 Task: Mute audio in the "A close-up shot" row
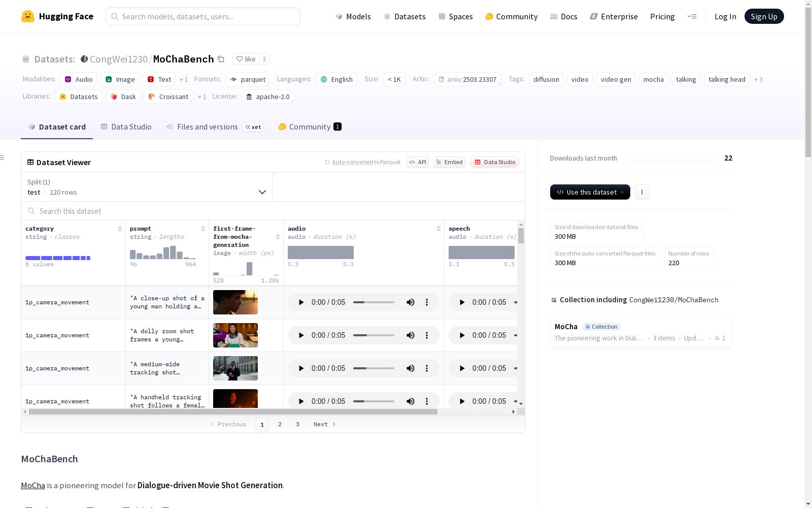(x=411, y=302)
